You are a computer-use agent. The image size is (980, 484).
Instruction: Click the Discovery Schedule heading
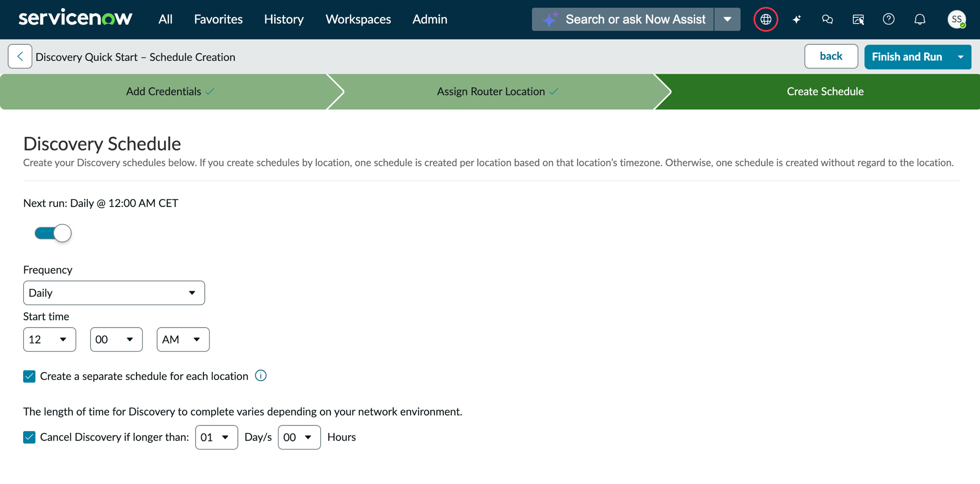(x=102, y=144)
